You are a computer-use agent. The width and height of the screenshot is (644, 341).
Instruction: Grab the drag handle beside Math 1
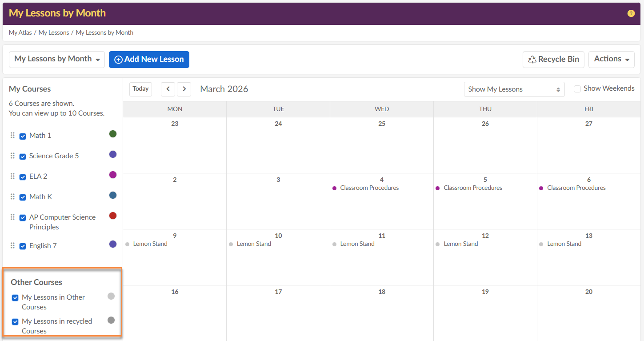pyautogui.click(x=12, y=136)
